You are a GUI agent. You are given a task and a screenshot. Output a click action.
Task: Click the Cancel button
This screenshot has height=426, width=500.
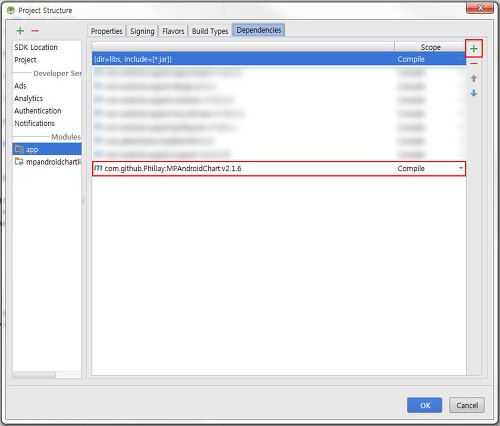(467, 405)
